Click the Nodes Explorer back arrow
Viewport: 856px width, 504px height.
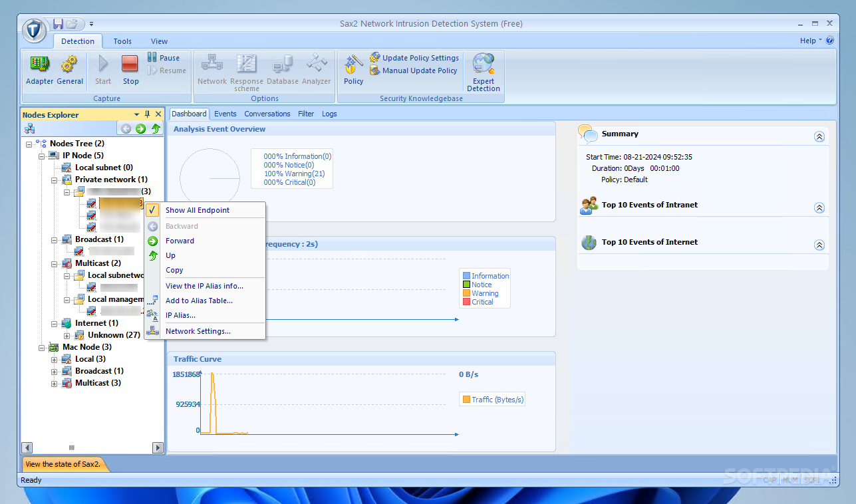[126, 129]
